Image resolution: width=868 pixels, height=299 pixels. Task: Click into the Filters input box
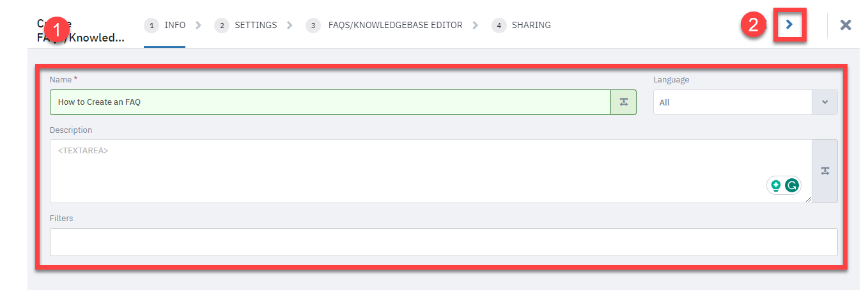point(444,242)
